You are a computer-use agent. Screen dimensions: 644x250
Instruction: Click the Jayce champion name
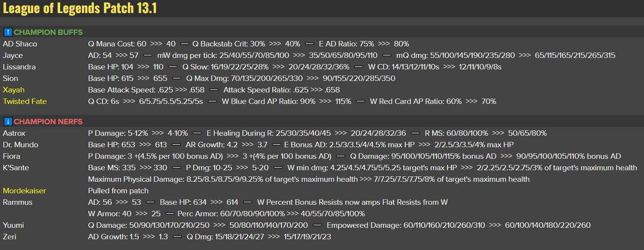tap(13, 55)
